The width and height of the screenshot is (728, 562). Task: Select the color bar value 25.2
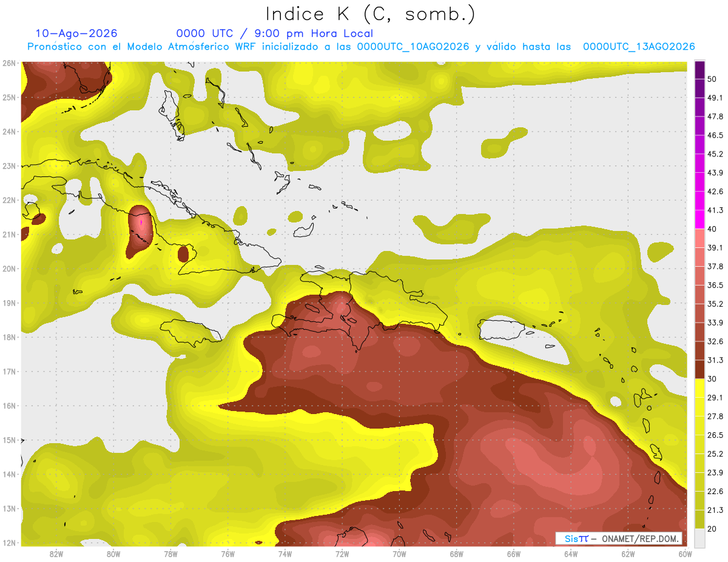click(x=715, y=454)
